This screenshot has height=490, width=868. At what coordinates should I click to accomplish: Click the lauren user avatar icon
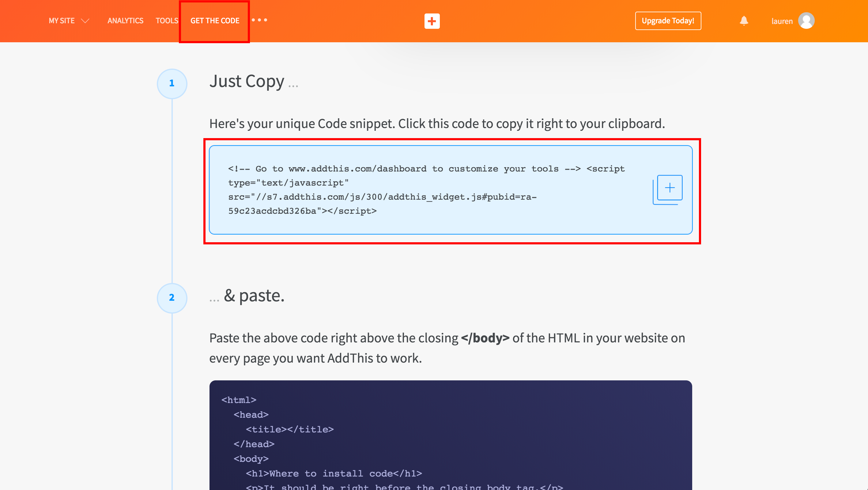tap(806, 21)
